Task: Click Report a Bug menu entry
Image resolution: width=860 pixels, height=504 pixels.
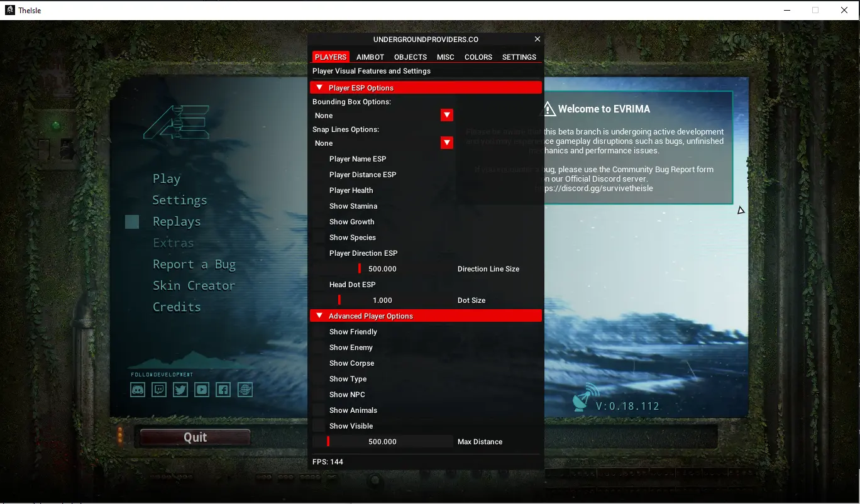Action: click(x=194, y=265)
